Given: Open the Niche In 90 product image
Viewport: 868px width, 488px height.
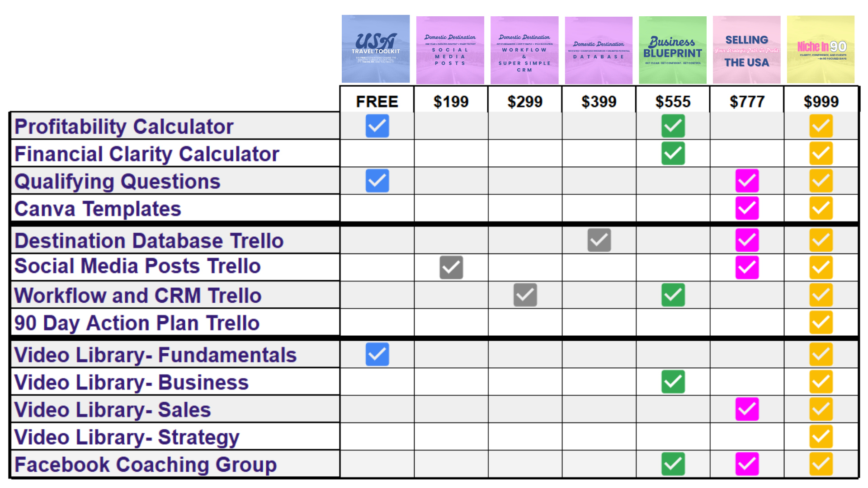Looking at the screenshot, I should point(821,49).
